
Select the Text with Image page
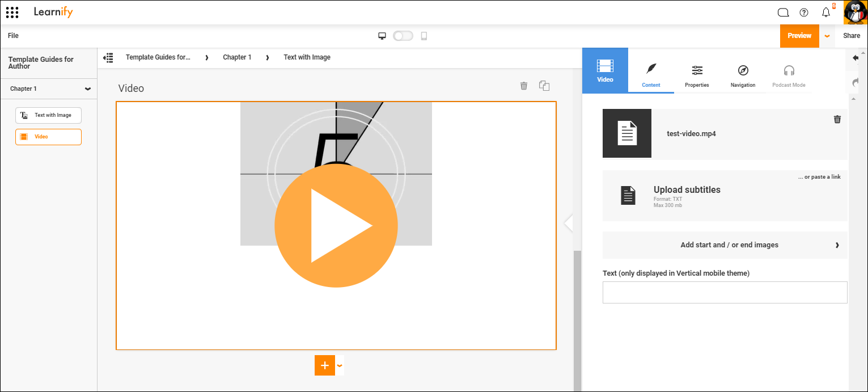(48, 115)
